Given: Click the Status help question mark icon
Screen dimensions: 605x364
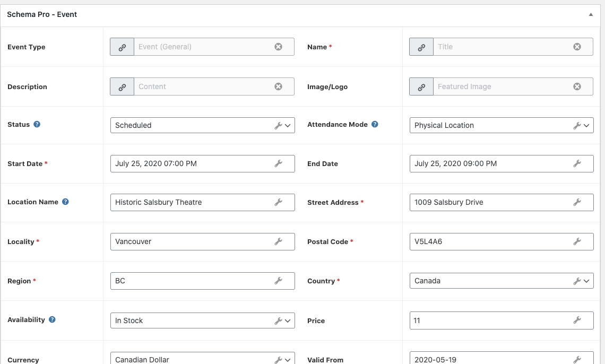Looking at the screenshot, I should click(x=37, y=124).
